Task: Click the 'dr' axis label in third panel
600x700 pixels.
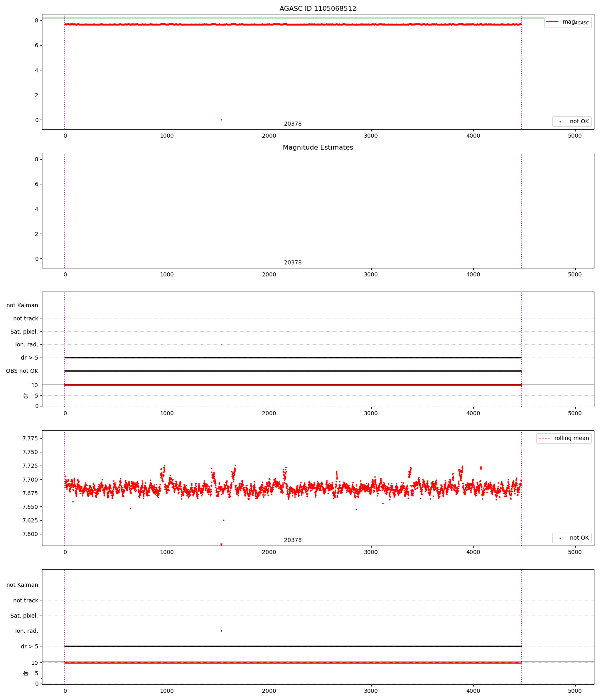Action: click(x=26, y=396)
